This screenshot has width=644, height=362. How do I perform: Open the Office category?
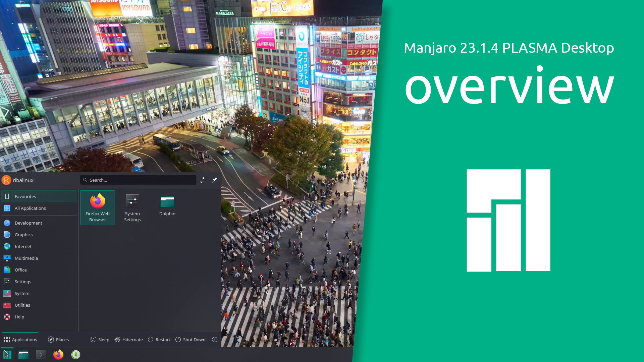point(39,270)
